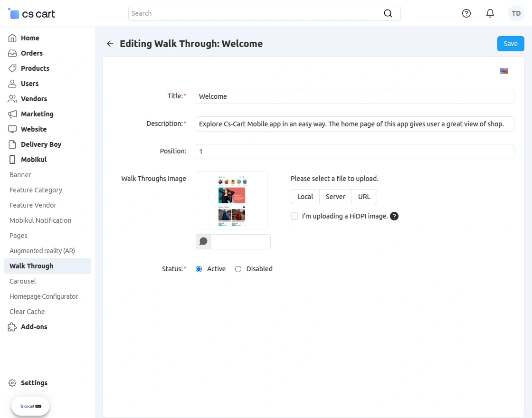
Task: Click the Add-ons puzzle icon
Action: click(12, 327)
